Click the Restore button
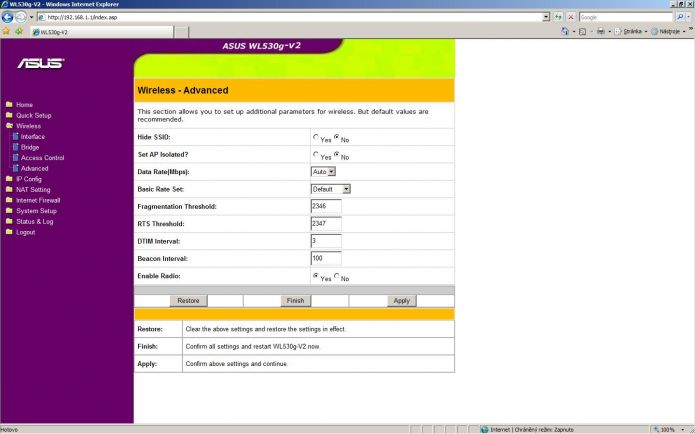 [188, 301]
